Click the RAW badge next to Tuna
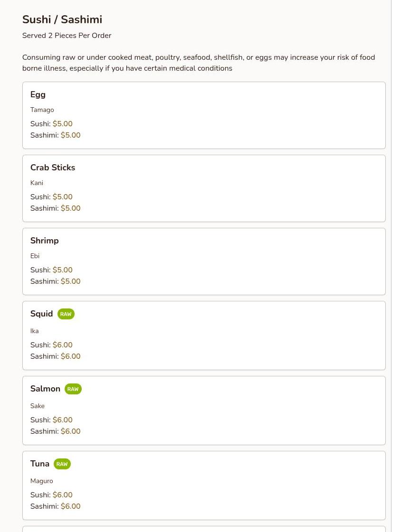Image resolution: width=401 pixels, height=532 pixels. point(62,464)
